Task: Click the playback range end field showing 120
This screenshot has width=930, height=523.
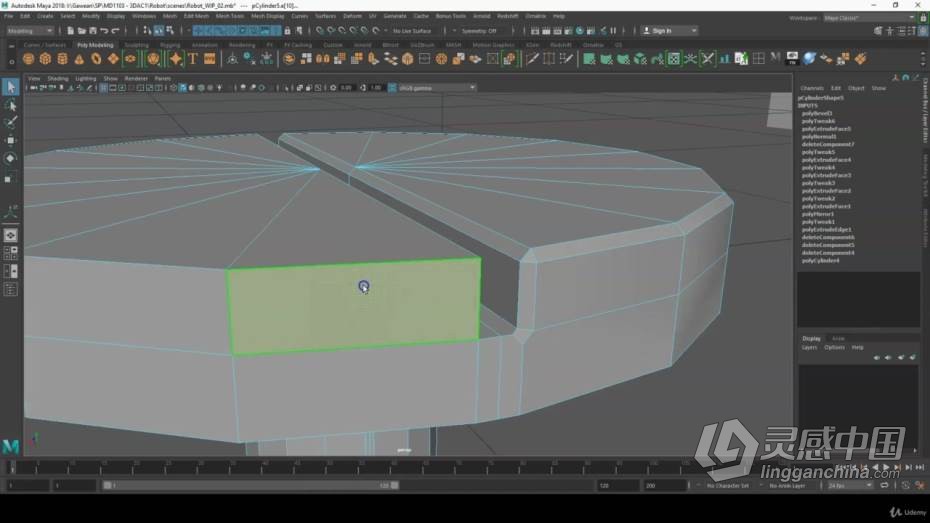Action: tap(617, 486)
